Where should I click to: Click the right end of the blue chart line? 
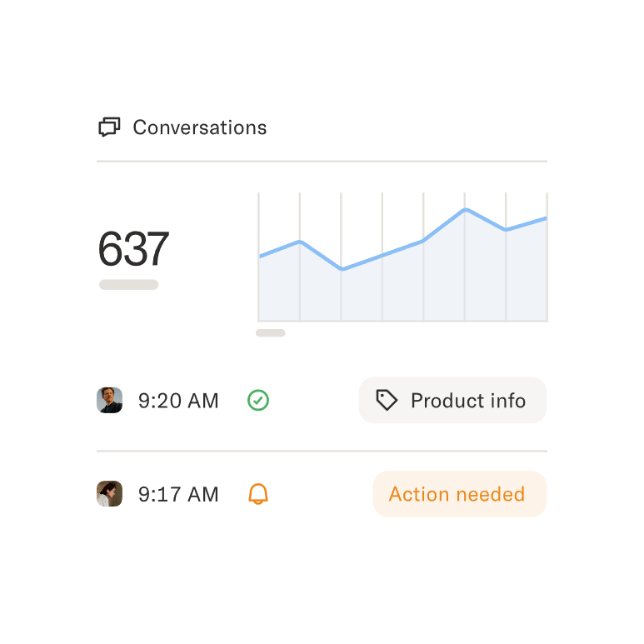pyautogui.click(x=546, y=218)
